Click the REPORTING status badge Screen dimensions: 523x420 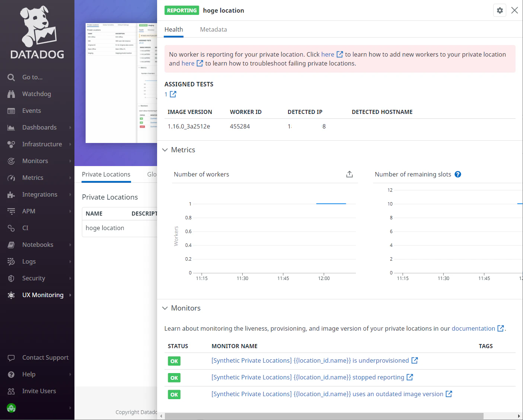click(x=182, y=10)
